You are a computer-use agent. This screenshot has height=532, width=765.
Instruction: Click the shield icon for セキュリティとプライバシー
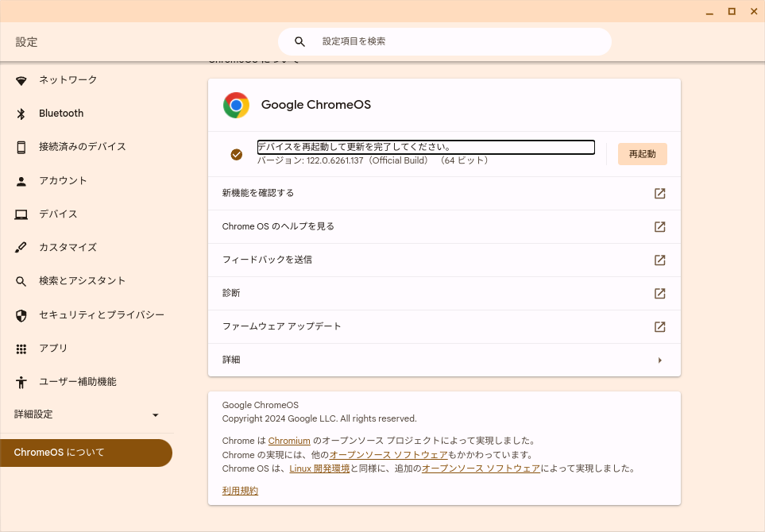tap(21, 315)
